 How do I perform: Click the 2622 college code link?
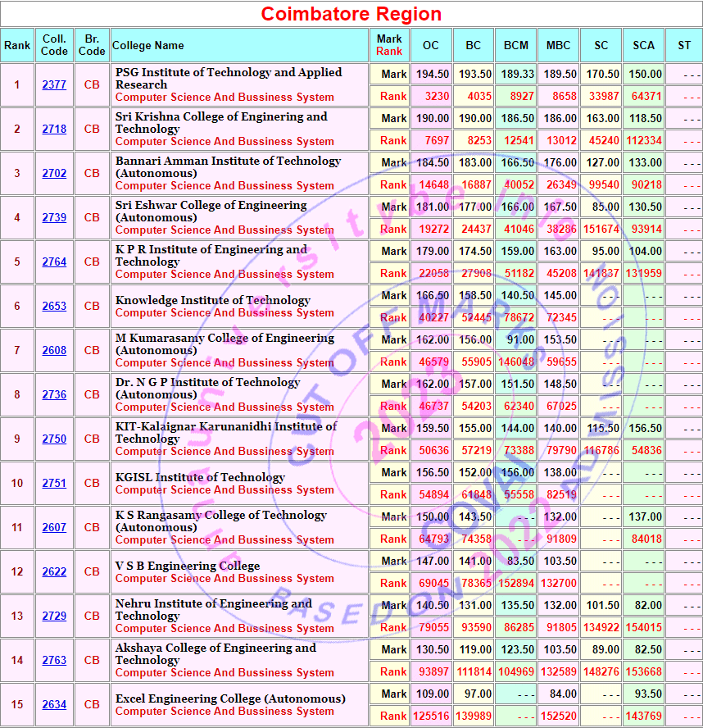coord(54,572)
